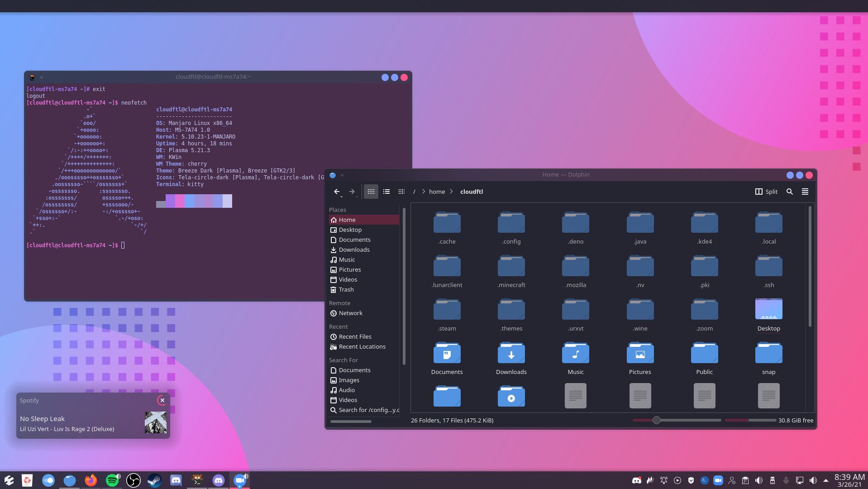Viewport: 868px width, 489px height.
Task: Click the back navigation arrow in Dolphin
Action: tap(337, 192)
